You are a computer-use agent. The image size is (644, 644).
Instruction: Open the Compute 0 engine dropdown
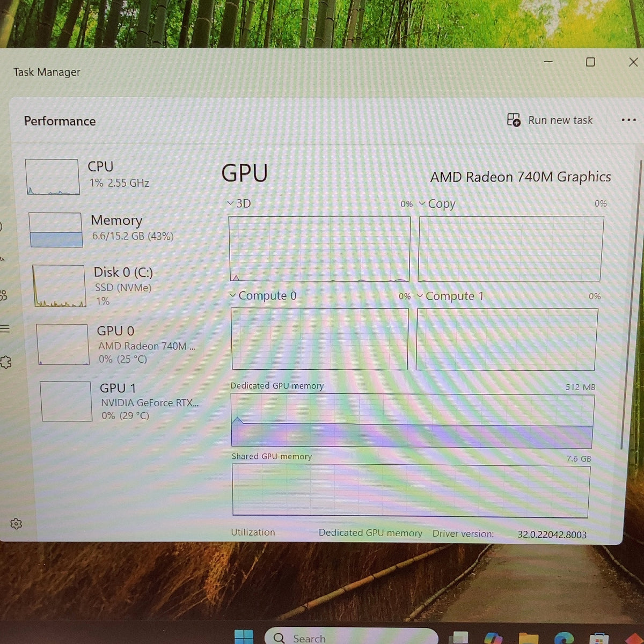pyautogui.click(x=233, y=296)
